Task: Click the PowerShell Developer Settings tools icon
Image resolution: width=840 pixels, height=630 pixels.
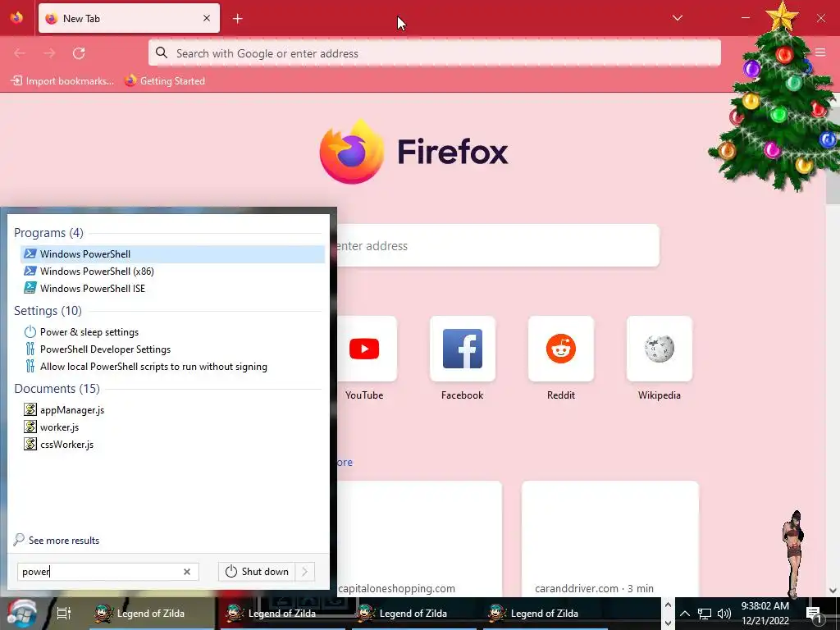Action: tap(30, 349)
